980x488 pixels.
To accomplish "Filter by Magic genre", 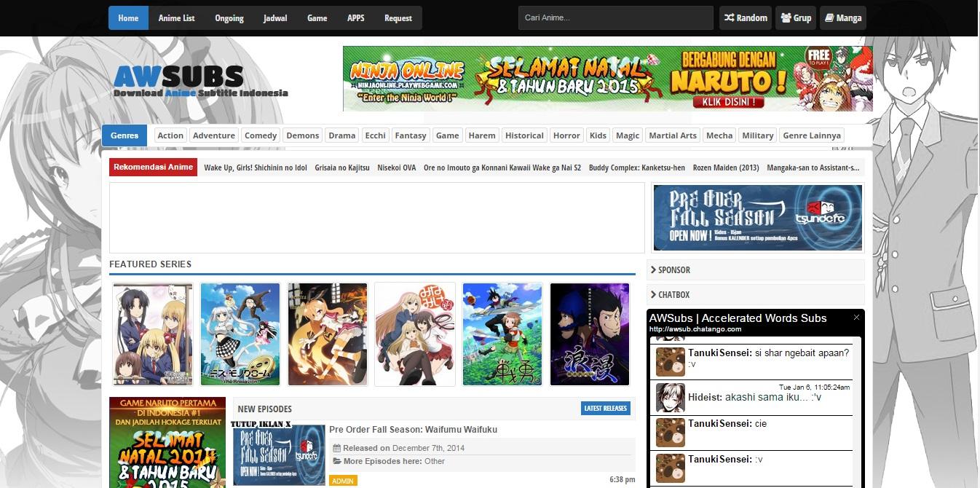I will (x=628, y=135).
